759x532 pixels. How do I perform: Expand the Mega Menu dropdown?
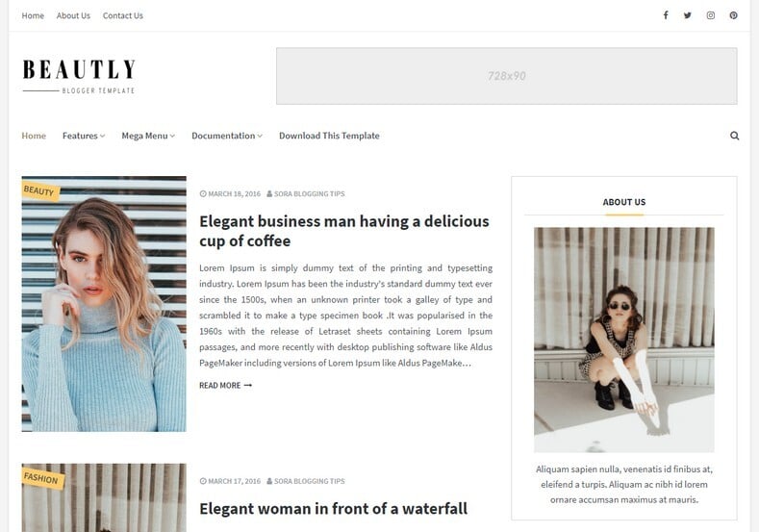pos(148,136)
